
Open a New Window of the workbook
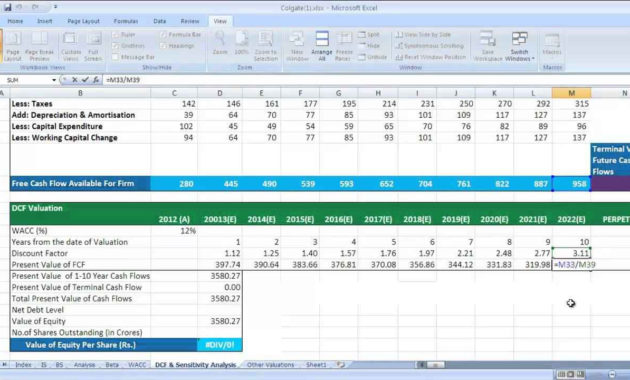point(297,46)
